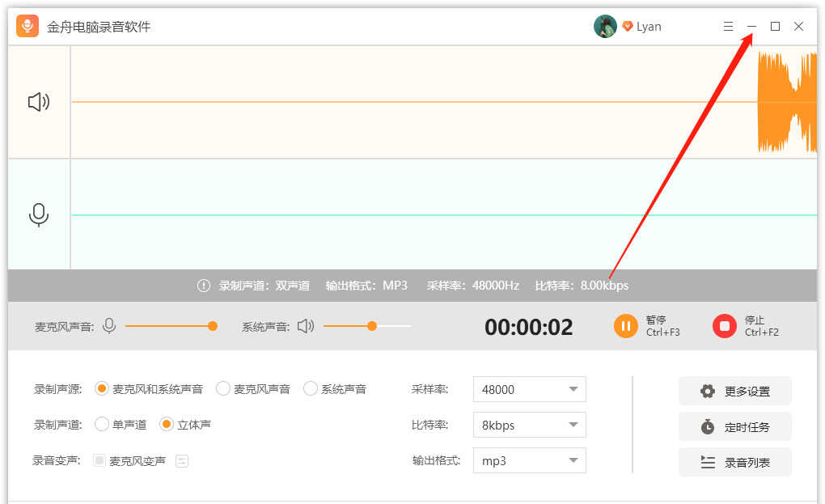Stop recording with the red stop button

click(x=724, y=326)
